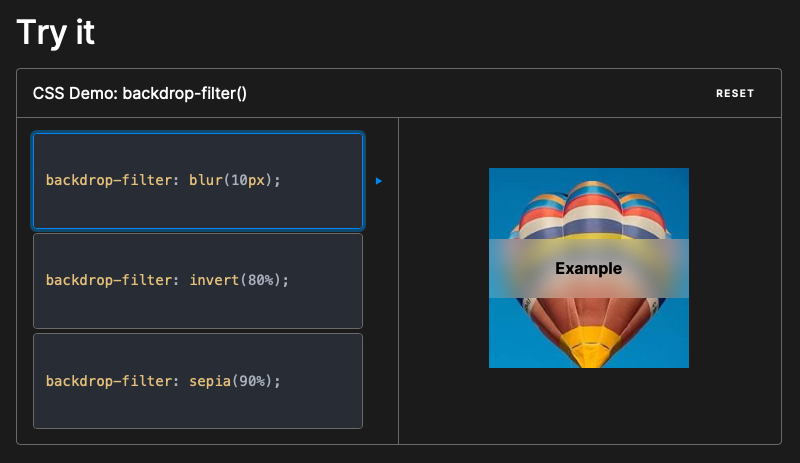Click the word sepia in third code box
Image resolution: width=800 pixels, height=463 pixels.
click(210, 381)
